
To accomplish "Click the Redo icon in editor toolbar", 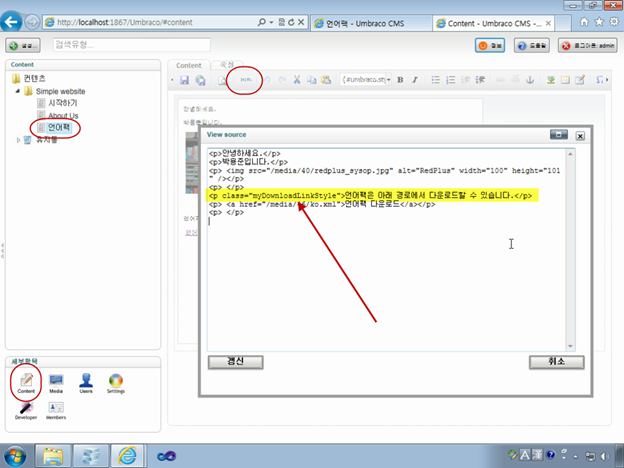I will pos(282,80).
